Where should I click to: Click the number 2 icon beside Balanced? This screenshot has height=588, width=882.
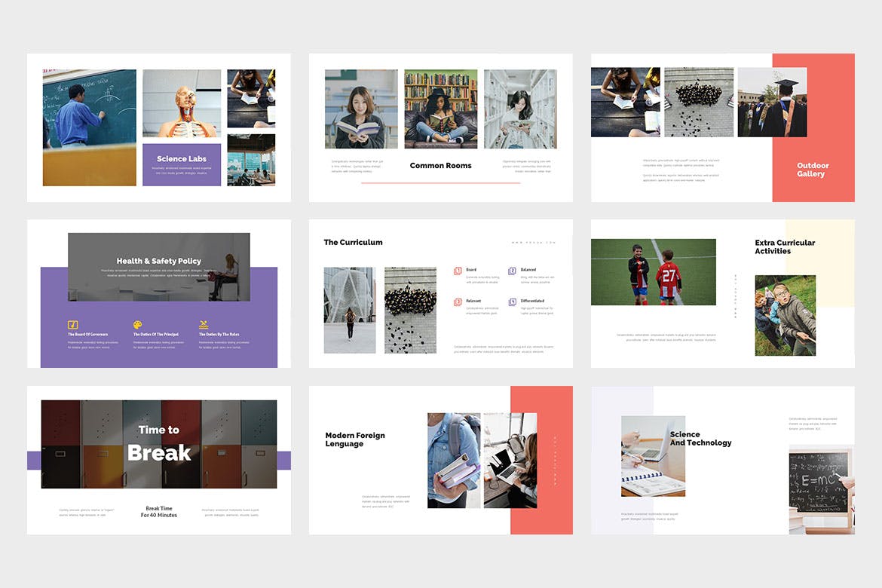(512, 271)
